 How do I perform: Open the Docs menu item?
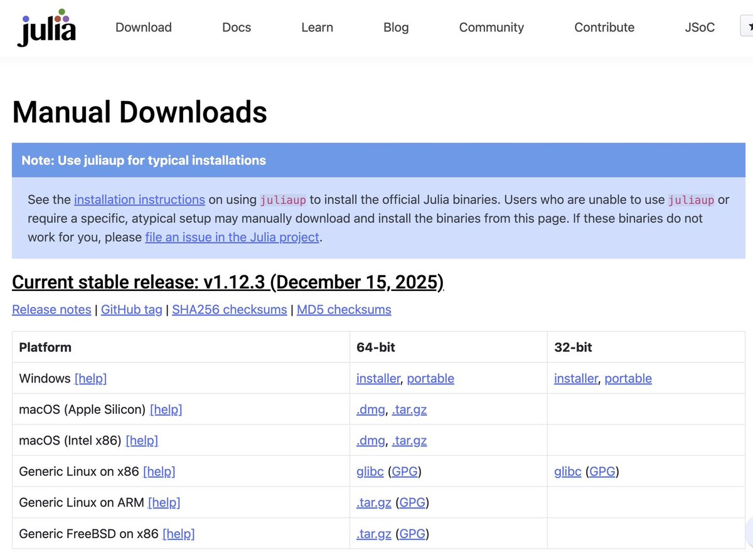[x=237, y=27]
